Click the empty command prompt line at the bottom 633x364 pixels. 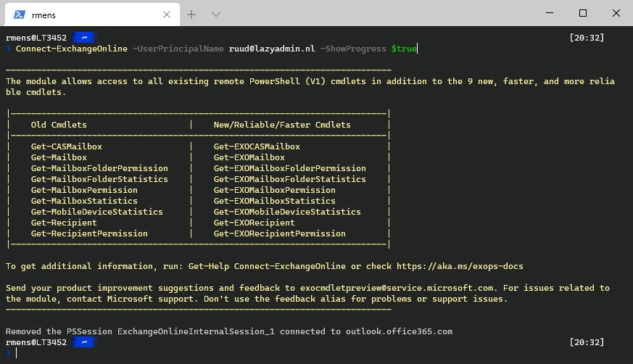pyautogui.click(x=316, y=353)
